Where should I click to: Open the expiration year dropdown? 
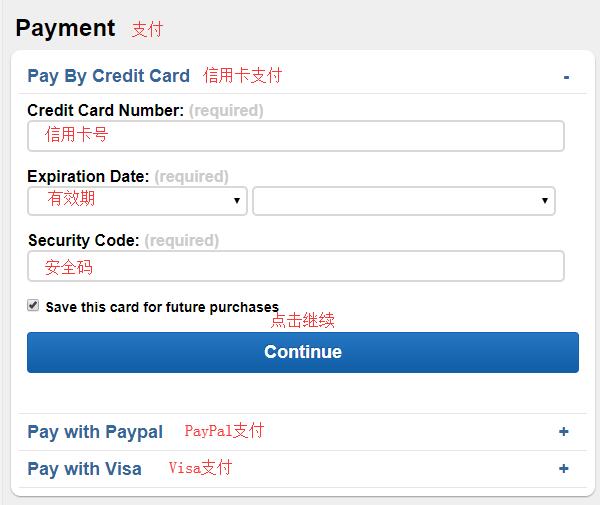click(x=404, y=201)
